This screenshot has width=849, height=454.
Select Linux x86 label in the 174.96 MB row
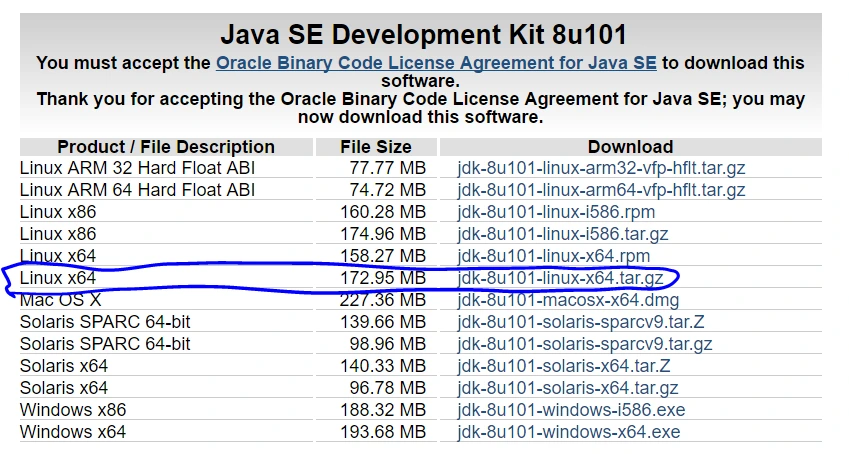pyautogui.click(x=58, y=234)
